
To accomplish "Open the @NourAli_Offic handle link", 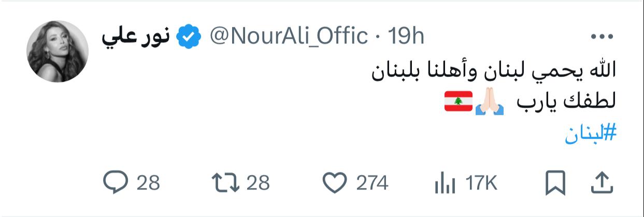I will 289,36.
